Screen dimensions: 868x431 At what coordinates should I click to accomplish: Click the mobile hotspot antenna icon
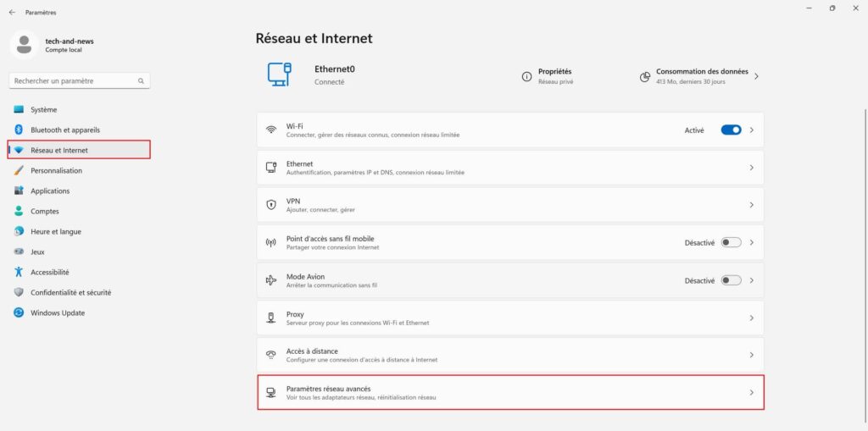point(270,242)
